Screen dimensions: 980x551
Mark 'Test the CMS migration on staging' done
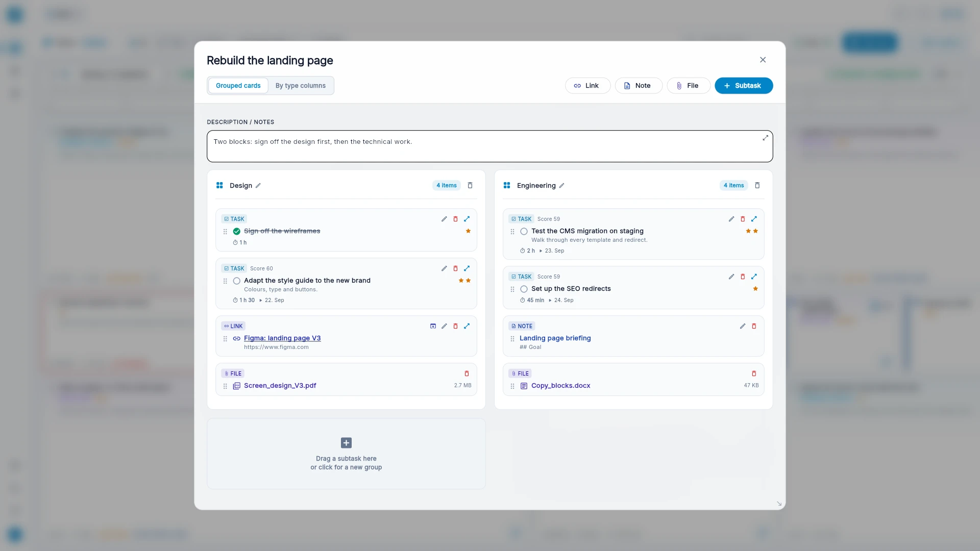click(x=524, y=231)
